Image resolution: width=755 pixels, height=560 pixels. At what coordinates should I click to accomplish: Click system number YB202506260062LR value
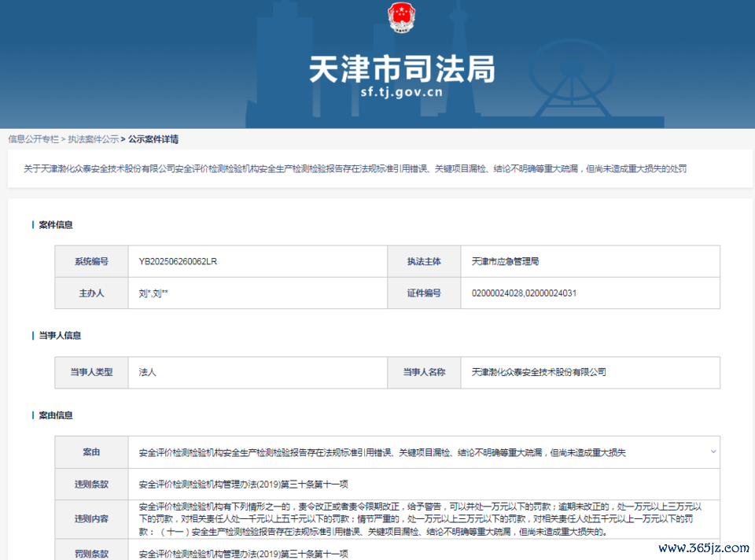click(178, 261)
